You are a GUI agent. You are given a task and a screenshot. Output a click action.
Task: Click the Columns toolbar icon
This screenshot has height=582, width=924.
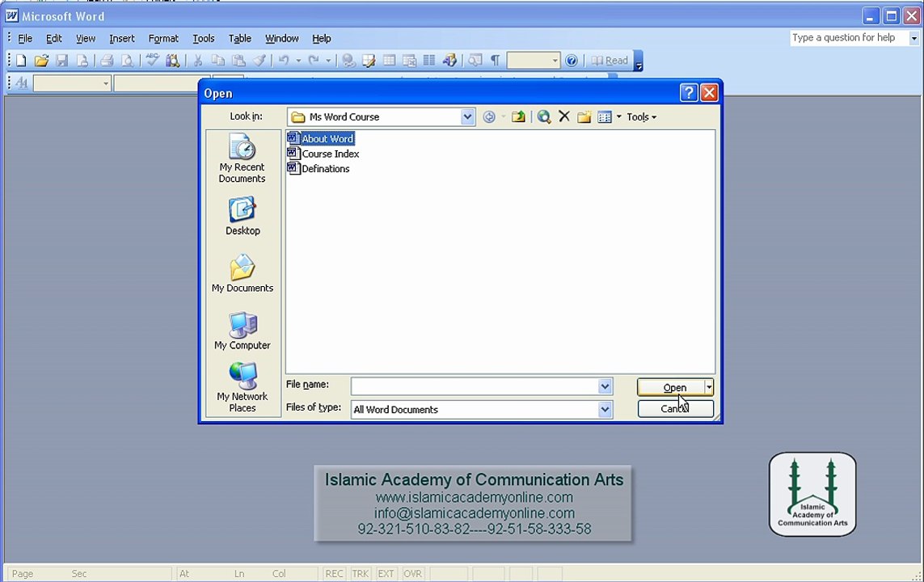pyautogui.click(x=429, y=60)
